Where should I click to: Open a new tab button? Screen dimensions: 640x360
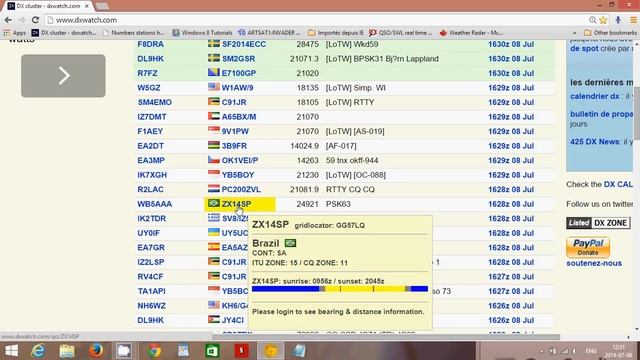[102, 6]
